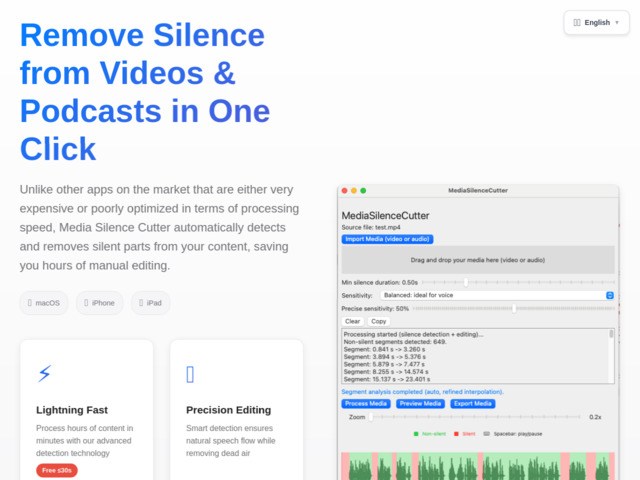
Task: Select the iPad platform badge
Action: (x=150, y=303)
